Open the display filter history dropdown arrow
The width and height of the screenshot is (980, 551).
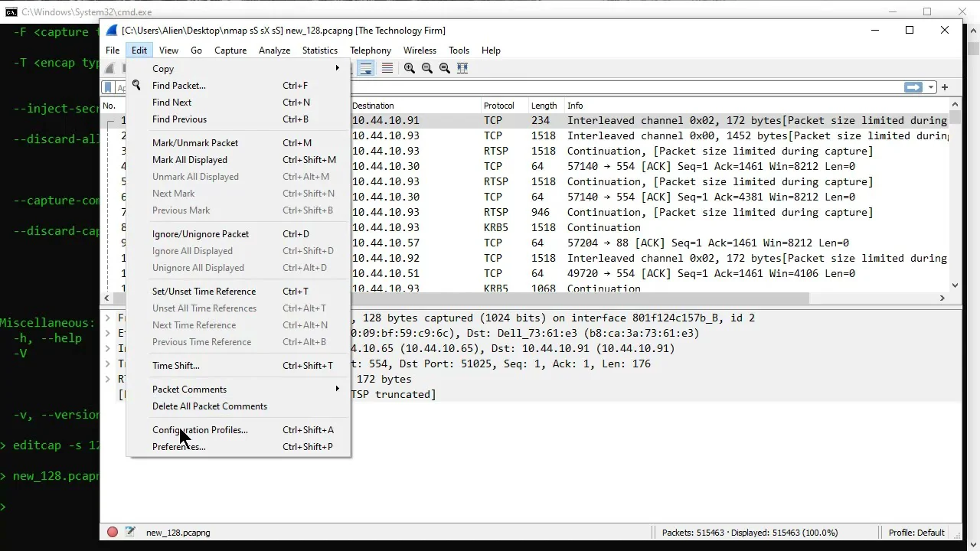(x=931, y=87)
